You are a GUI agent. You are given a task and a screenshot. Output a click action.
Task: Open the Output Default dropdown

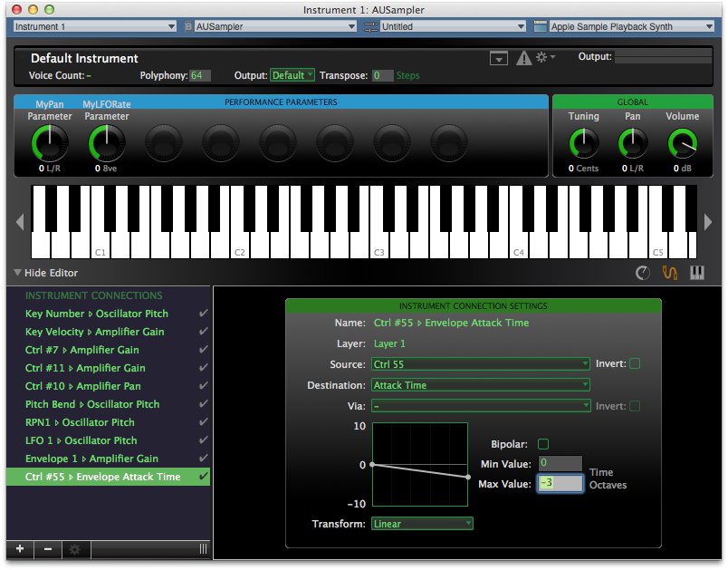tap(292, 75)
